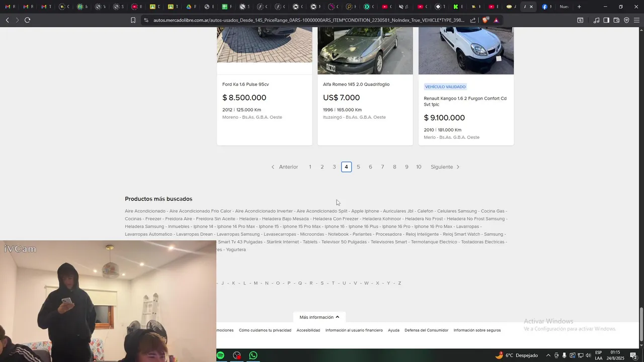The image size is (644, 362).
Task: Open the Aire Acondicionado Inverter search link
Action: (x=264, y=211)
